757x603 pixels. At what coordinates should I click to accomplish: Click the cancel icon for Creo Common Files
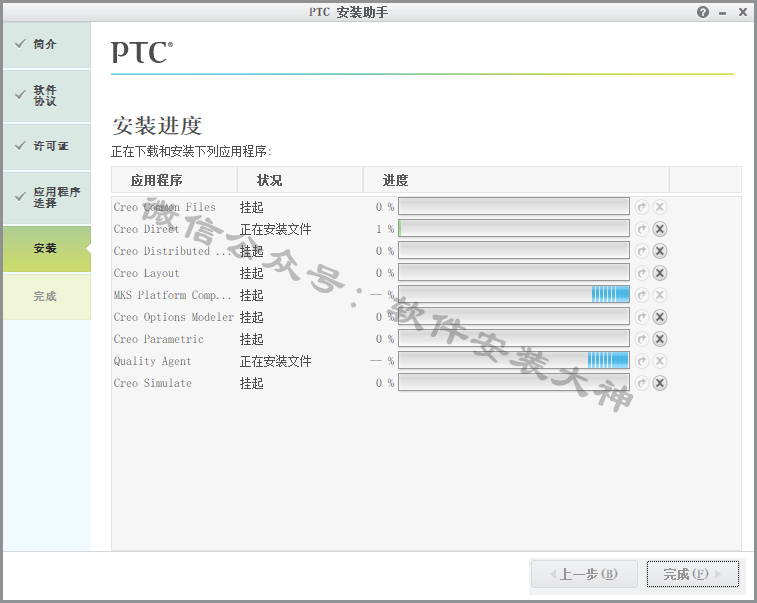coord(660,207)
